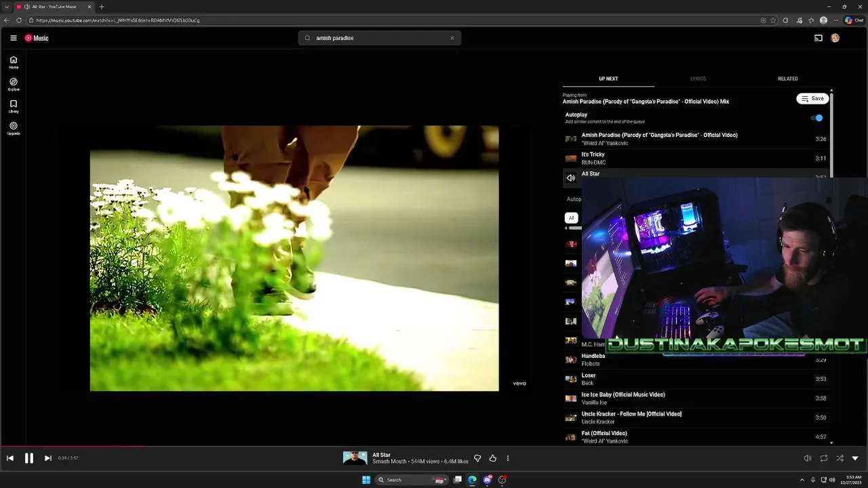Select the All filter chip

pos(571,218)
